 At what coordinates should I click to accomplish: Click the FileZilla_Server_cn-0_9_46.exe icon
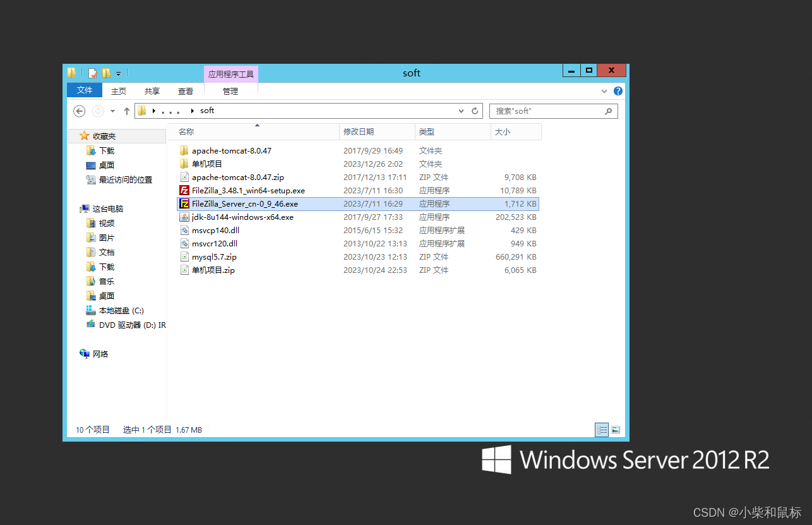[x=184, y=204]
